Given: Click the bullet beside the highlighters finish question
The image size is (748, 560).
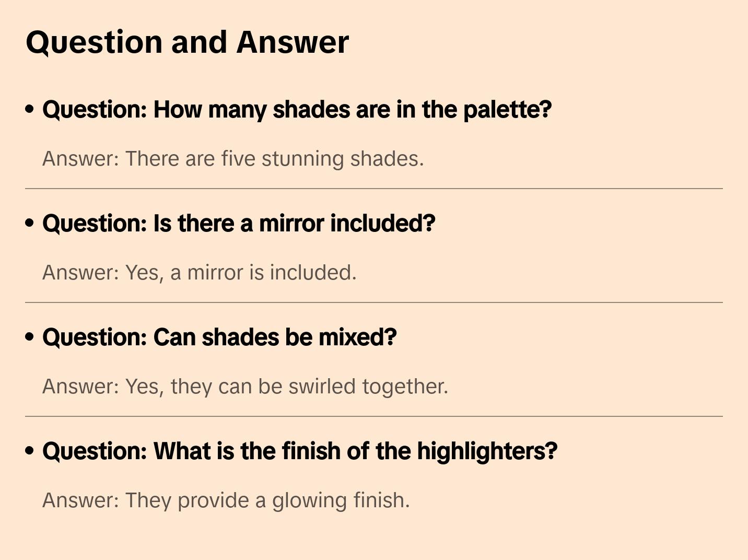Looking at the screenshot, I should click(30, 451).
